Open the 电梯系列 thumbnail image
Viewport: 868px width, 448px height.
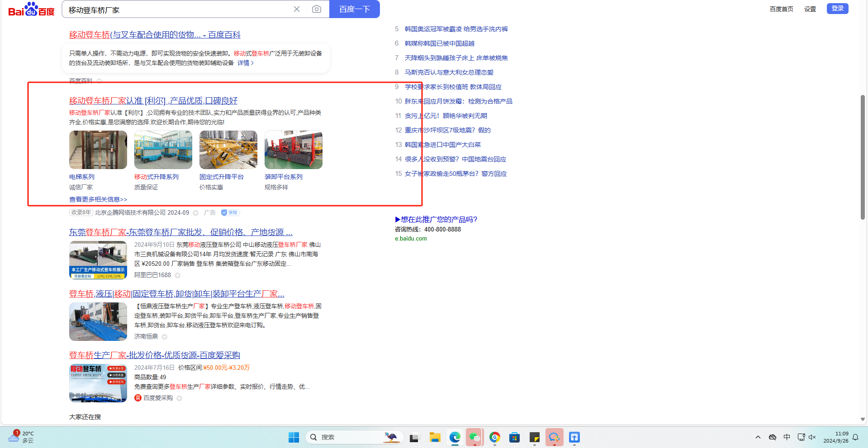click(98, 150)
